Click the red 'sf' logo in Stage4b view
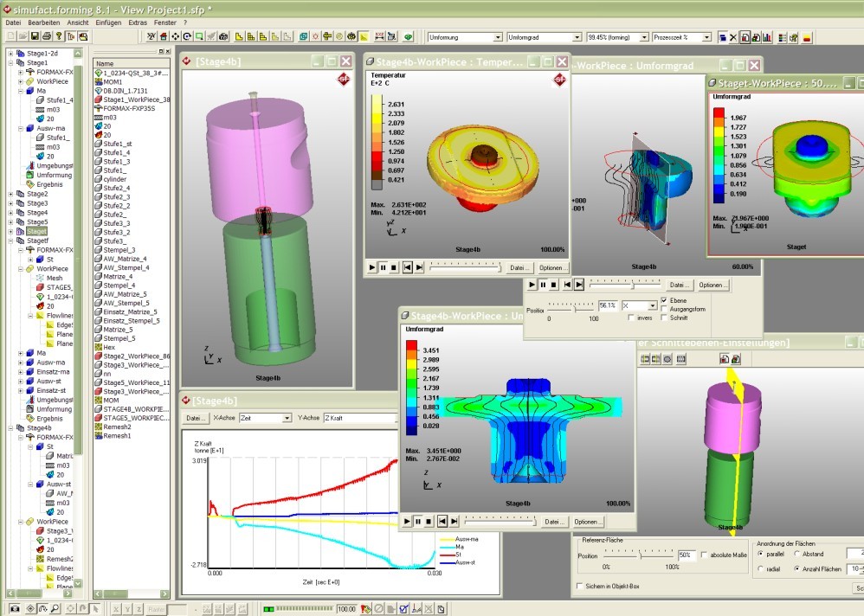 point(343,80)
